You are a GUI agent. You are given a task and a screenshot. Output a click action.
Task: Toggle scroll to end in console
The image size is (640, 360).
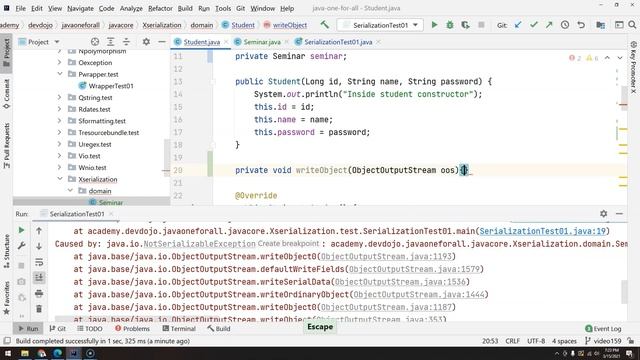tap(39, 278)
